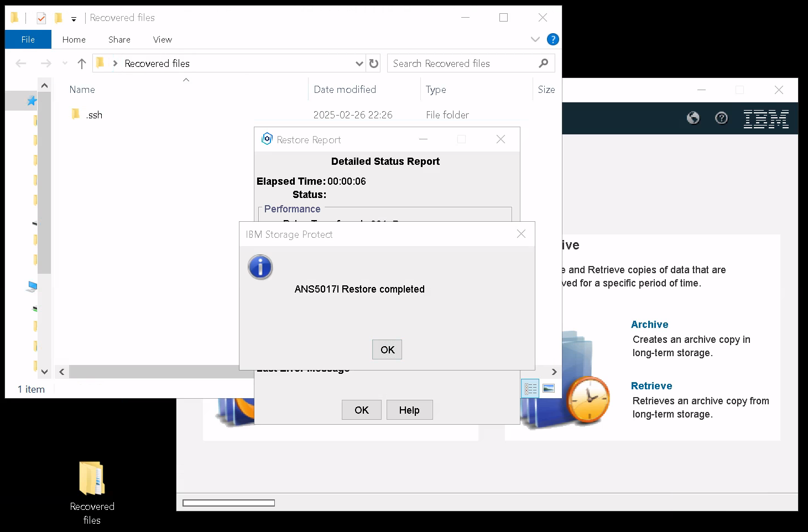
Task: Maximize the Recovered files Explorer window
Action: [x=503, y=18]
